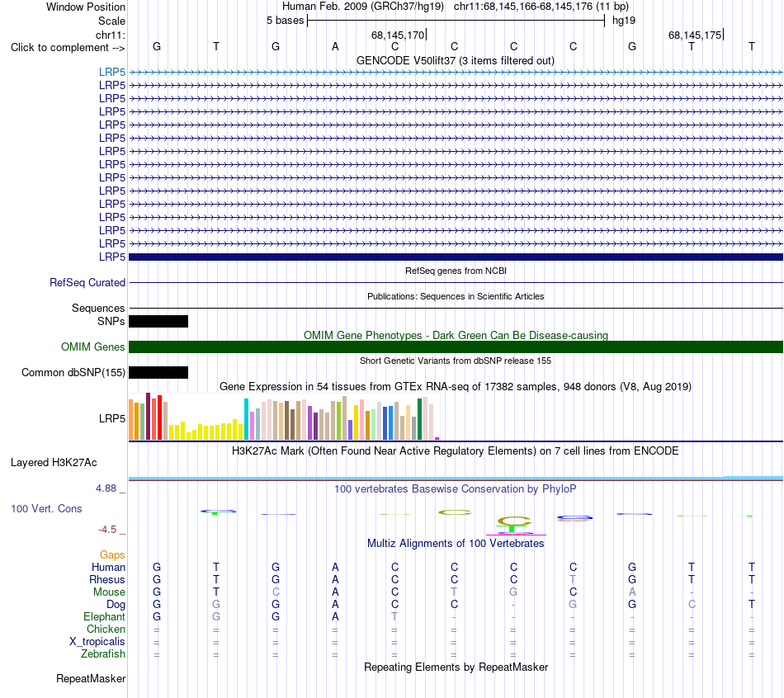The height and width of the screenshot is (698, 784).
Task: Click the PhyloP upper value 4.88
Action: [x=106, y=488]
